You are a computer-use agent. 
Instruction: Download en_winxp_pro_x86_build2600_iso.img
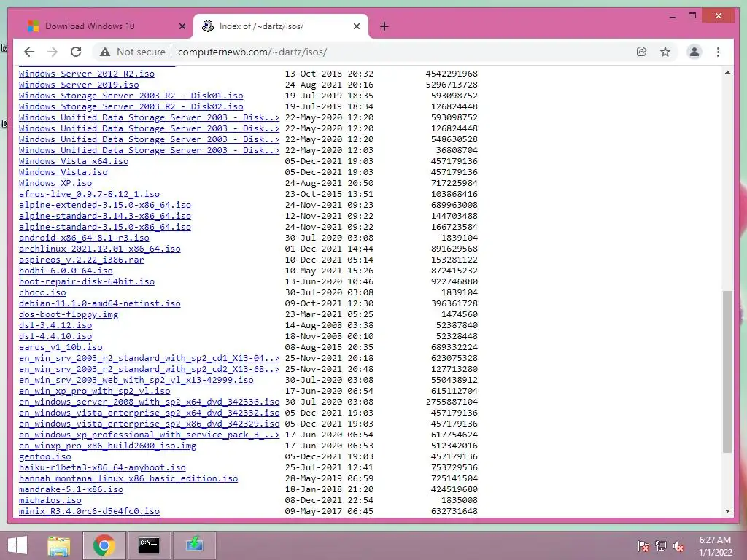pos(108,446)
